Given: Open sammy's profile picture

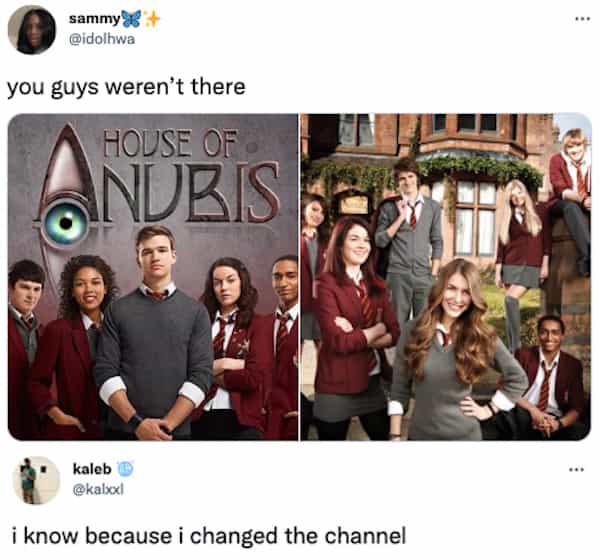Looking at the screenshot, I should (x=32, y=31).
